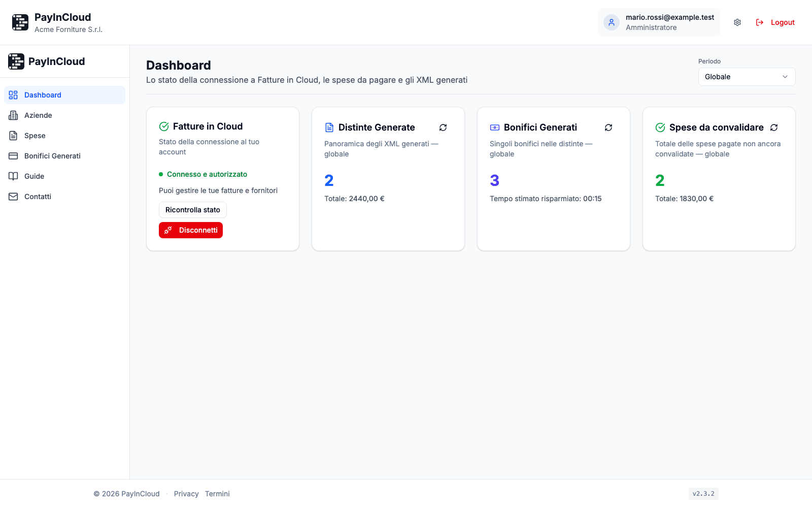Click the green connection status dot
This screenshot has width=812, height=508.
(x=161, y=174)
